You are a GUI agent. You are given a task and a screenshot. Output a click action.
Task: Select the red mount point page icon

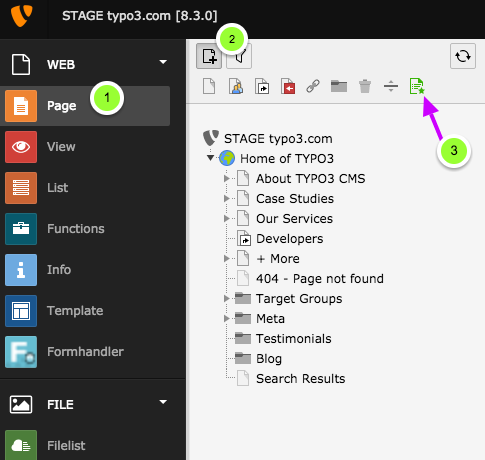tap(288, 86)
